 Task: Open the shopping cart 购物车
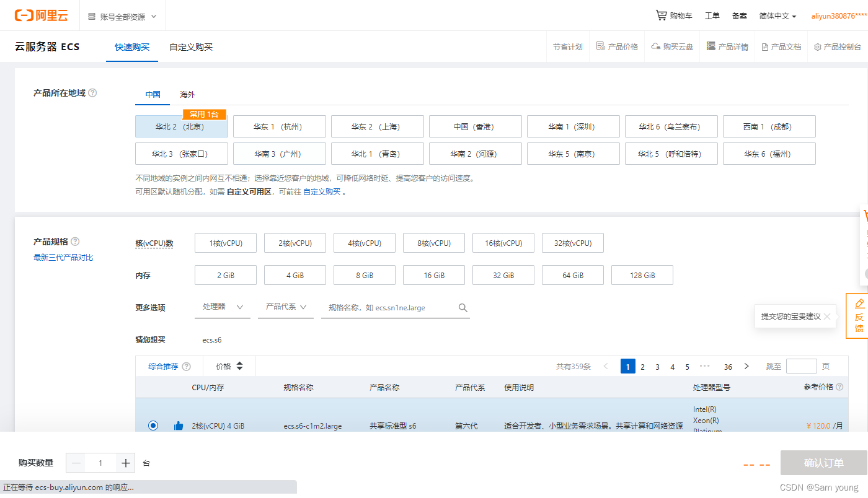[674, 15]
